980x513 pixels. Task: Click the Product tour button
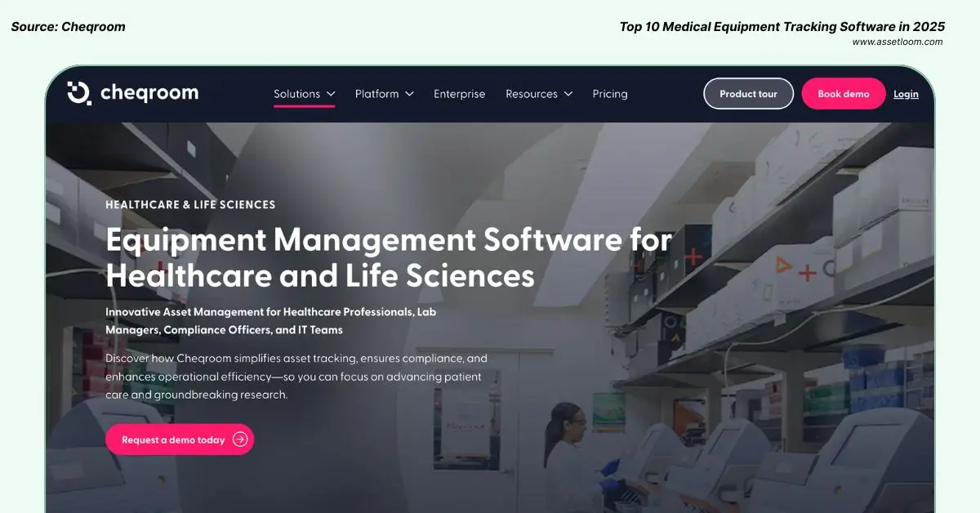point(748,94)
